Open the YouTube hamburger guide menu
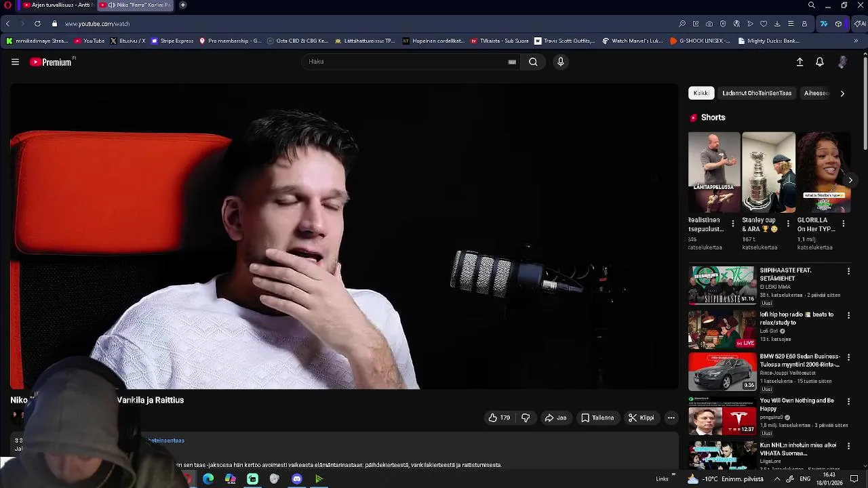The height and width of the screenshot is (488, 868). pyautogui.click(x=15, y=62)
